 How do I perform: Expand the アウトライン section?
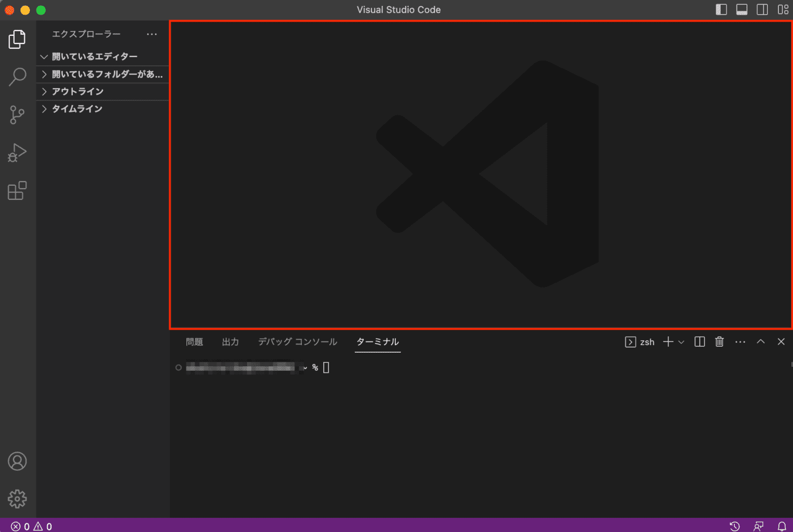click(x=103, y=92)
